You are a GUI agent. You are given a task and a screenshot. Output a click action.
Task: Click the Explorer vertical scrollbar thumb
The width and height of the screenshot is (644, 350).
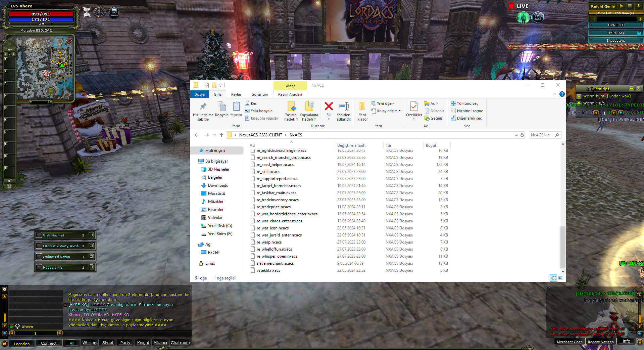tap(563, 247)
